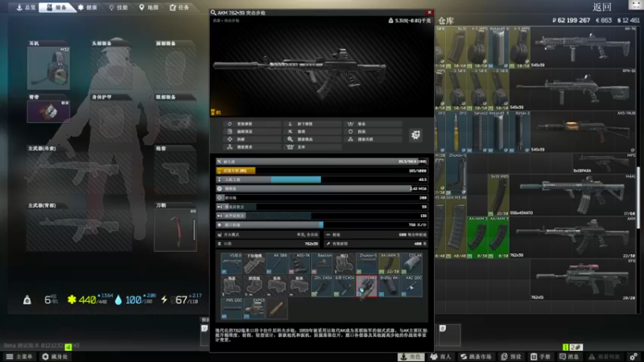Click the 返回 back button
The height and width of the screenshot is (362, 644).
tap(602, 7)
